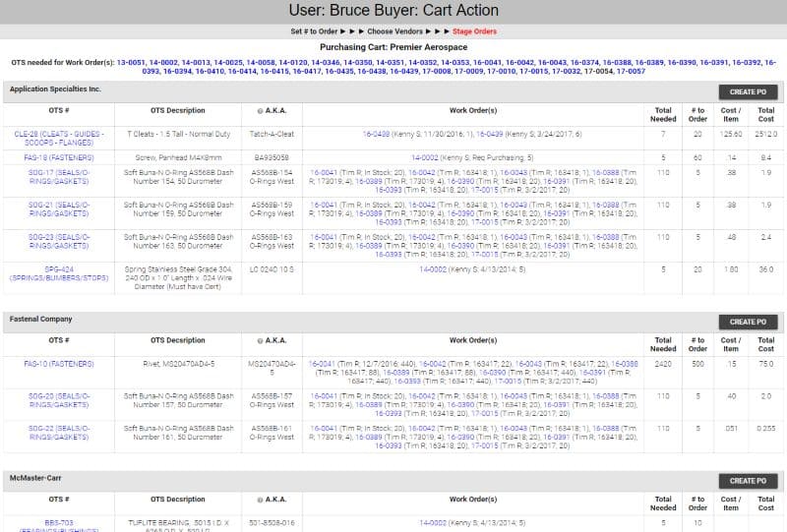Select 'Rivet, MS20470AD4-5' description

pyautogui.click(x=178, y=364)
